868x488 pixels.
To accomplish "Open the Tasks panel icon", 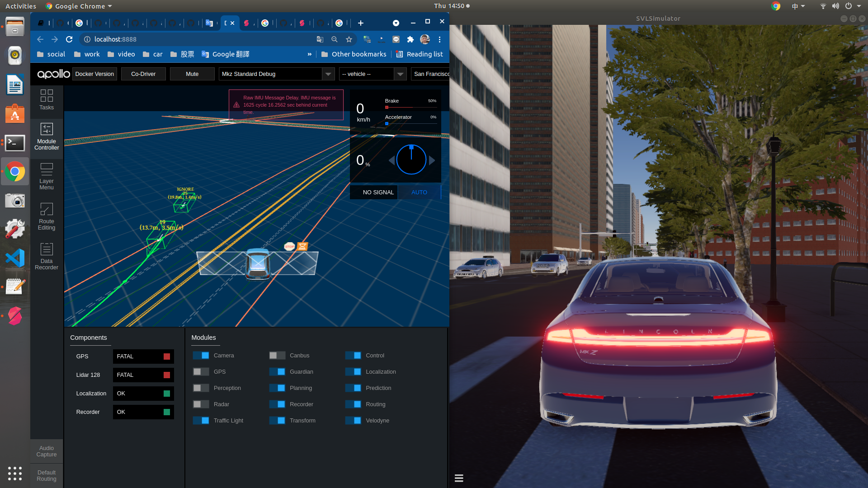I will point(47,99).
